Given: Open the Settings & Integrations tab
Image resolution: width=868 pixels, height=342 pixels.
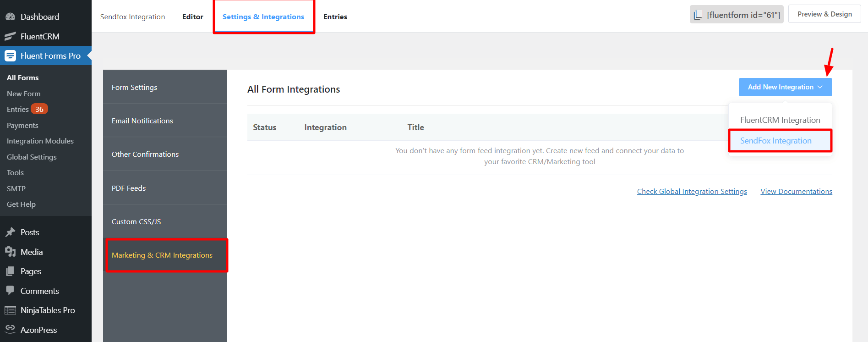Looking at the screenshot, I should coord(263,17).
